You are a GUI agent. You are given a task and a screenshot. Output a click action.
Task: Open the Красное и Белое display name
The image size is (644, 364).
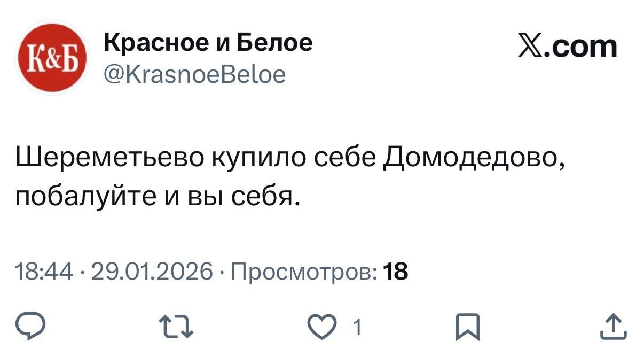pyautogui.click(x=207, y=42)
